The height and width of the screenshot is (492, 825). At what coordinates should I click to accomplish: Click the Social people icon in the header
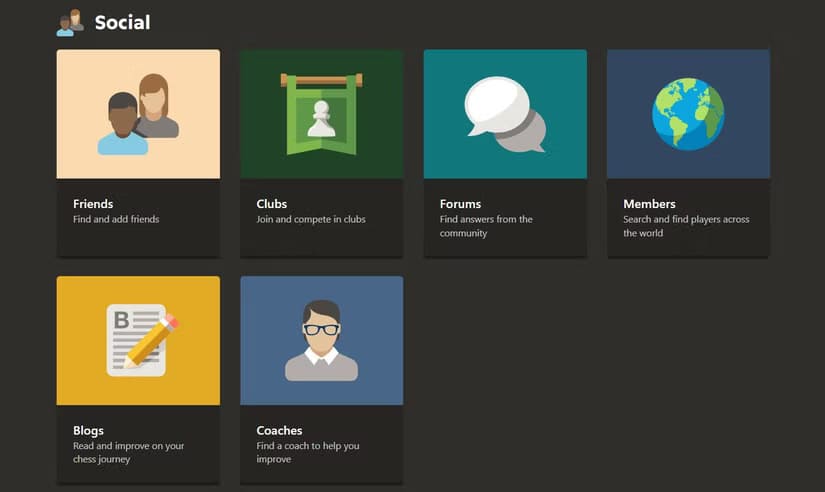[70, 22]
